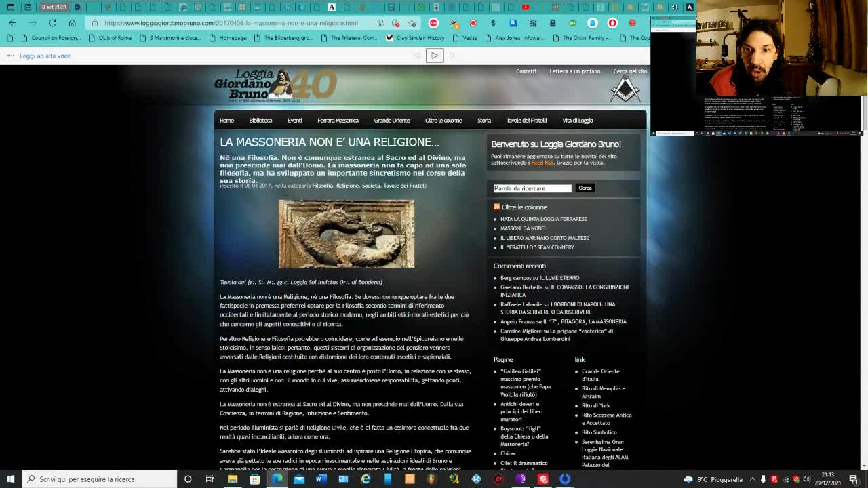868x488 pixels.
Task: Click Leggi ad alta voce
Action: [45, 56]
